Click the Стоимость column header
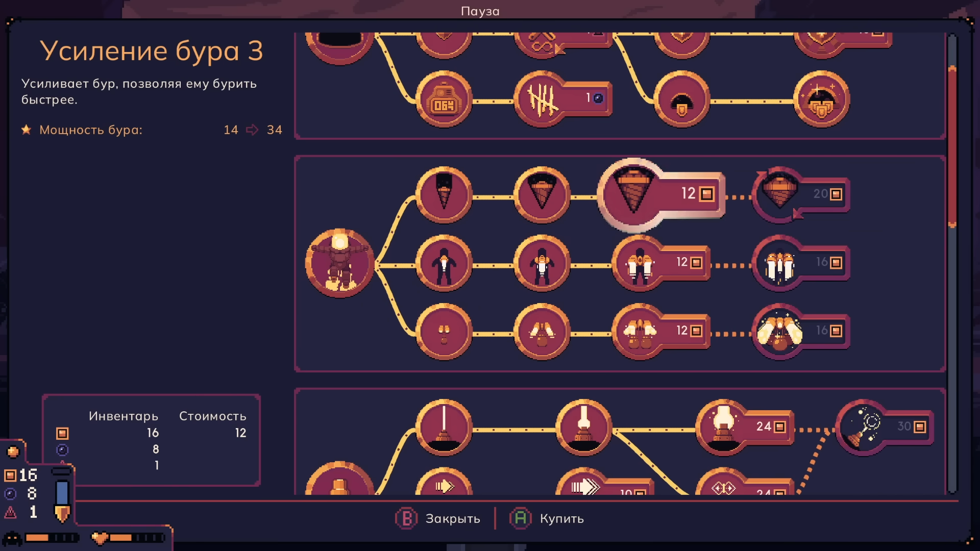980x551 pixels. click(213, 416)
